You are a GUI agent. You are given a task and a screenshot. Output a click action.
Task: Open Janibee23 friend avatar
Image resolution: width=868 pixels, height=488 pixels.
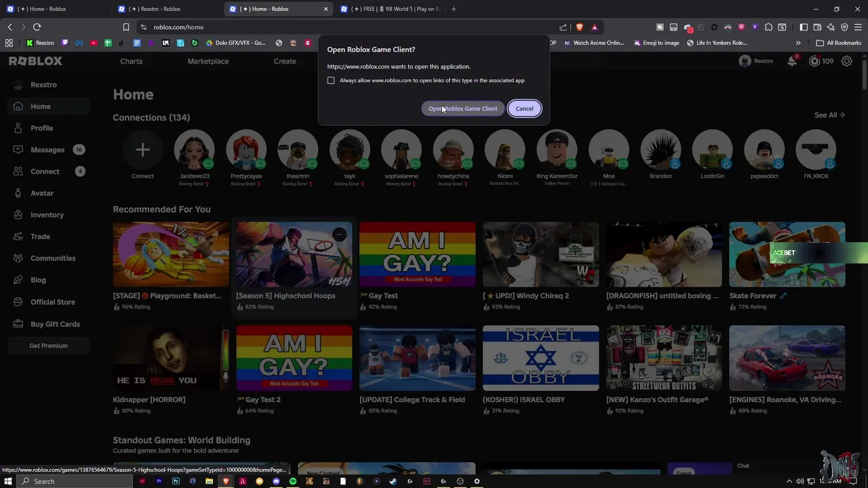coord(195,150)
